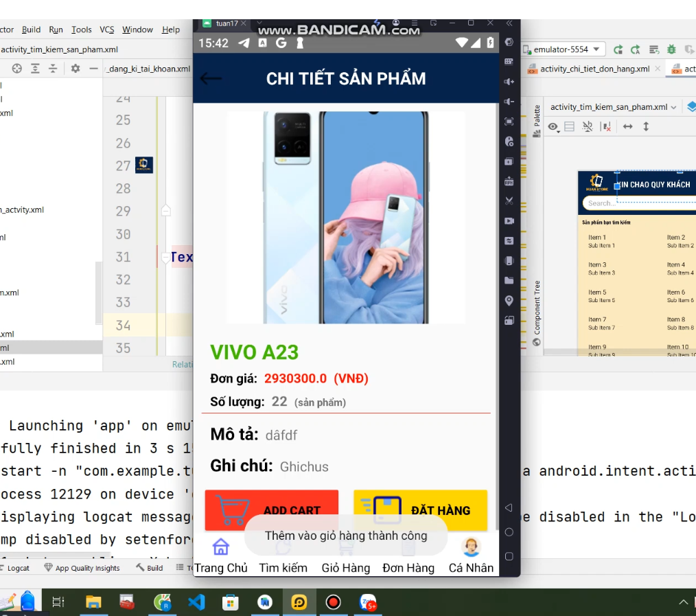The image size is (696, 616).
Task: Open the Build menu
Action: [31, 30]
